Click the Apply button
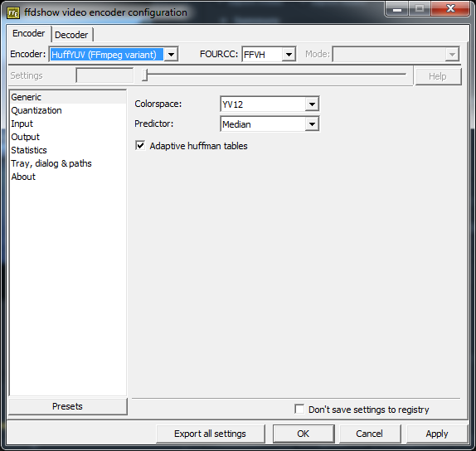This screenshot has width=476, height=451. 437,434
